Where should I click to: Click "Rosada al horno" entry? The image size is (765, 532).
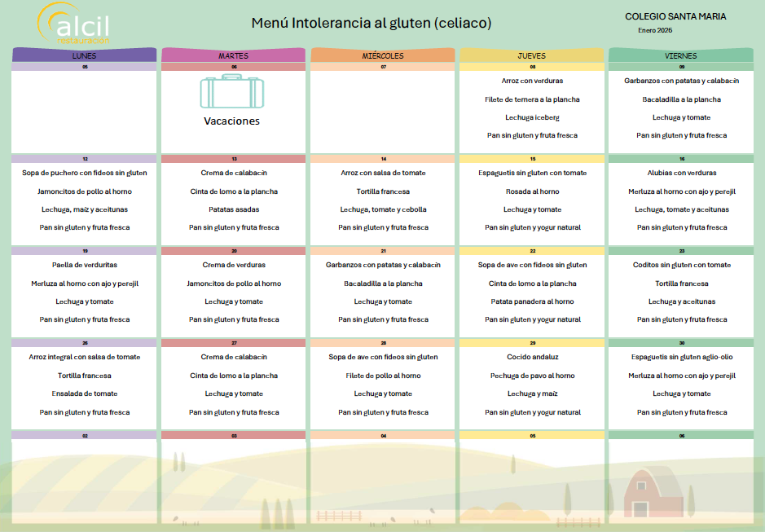click(532, 191)
